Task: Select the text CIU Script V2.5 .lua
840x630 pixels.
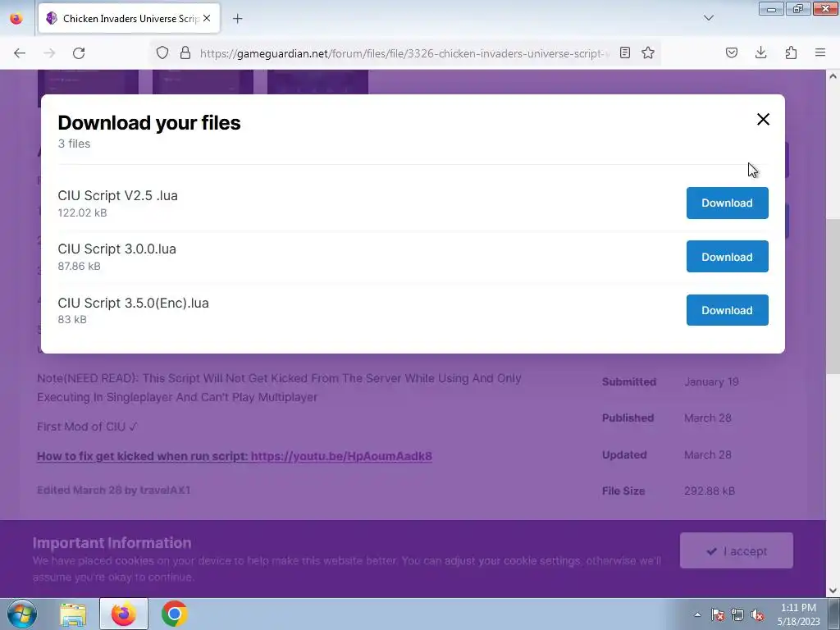Action: point(118,195)
